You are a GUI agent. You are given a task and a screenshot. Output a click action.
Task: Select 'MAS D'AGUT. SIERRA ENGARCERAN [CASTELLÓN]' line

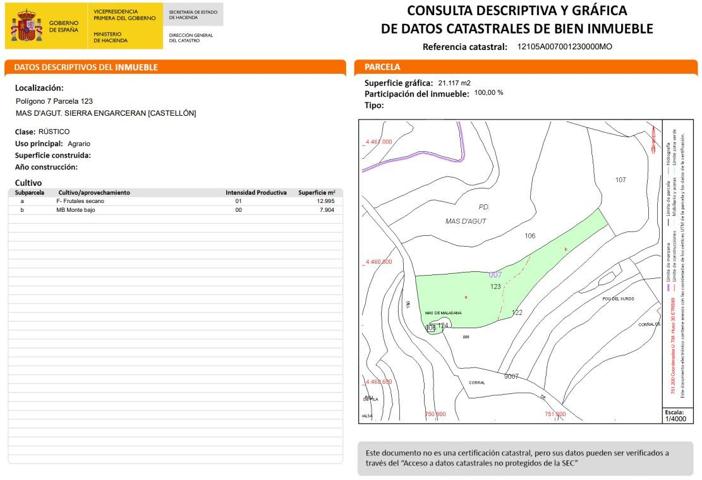coord(106,113)
